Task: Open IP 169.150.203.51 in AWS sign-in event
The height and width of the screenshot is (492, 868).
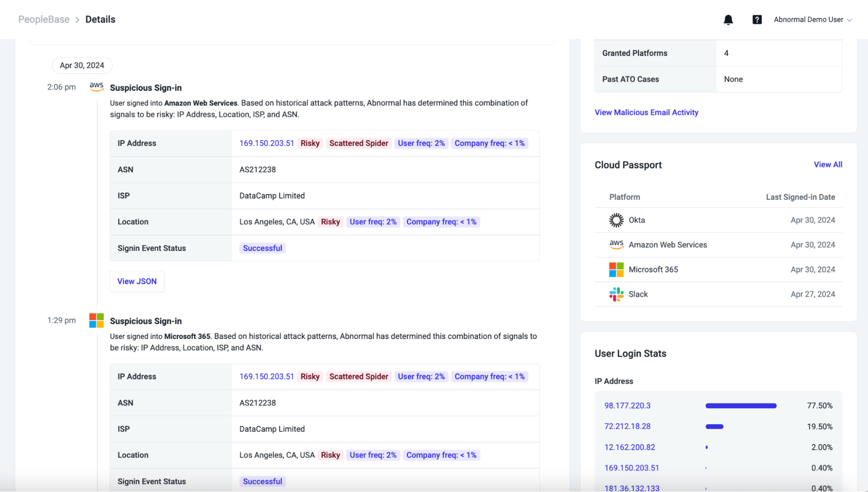Action: pyautogui.click(x=267, y=143)
